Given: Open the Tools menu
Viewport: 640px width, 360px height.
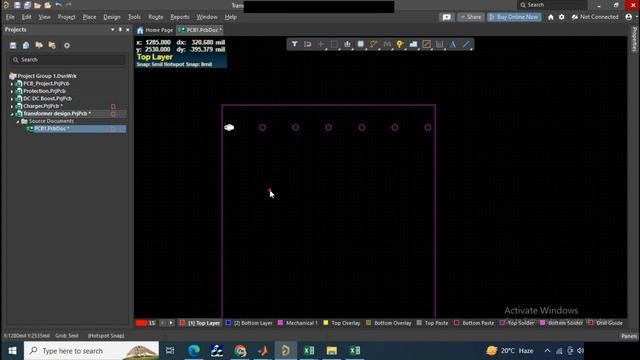Looking at the screenshot, I should tap(134, 17).
